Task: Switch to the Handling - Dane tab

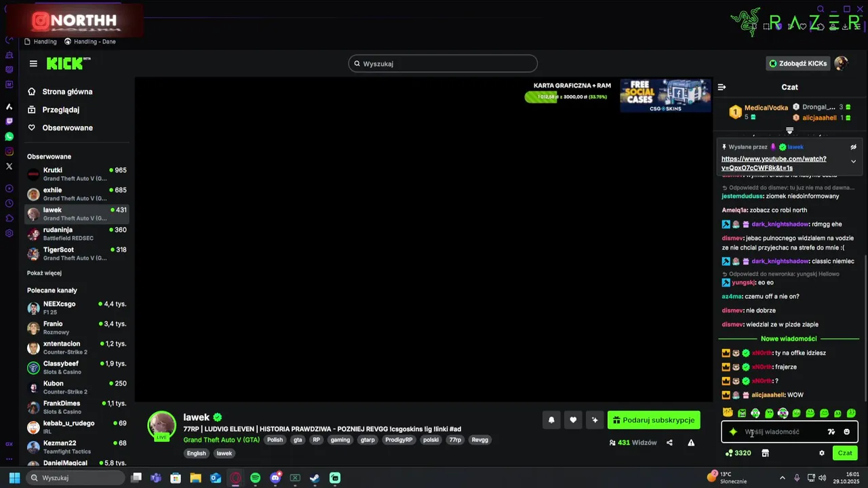Action: point(90,41)
